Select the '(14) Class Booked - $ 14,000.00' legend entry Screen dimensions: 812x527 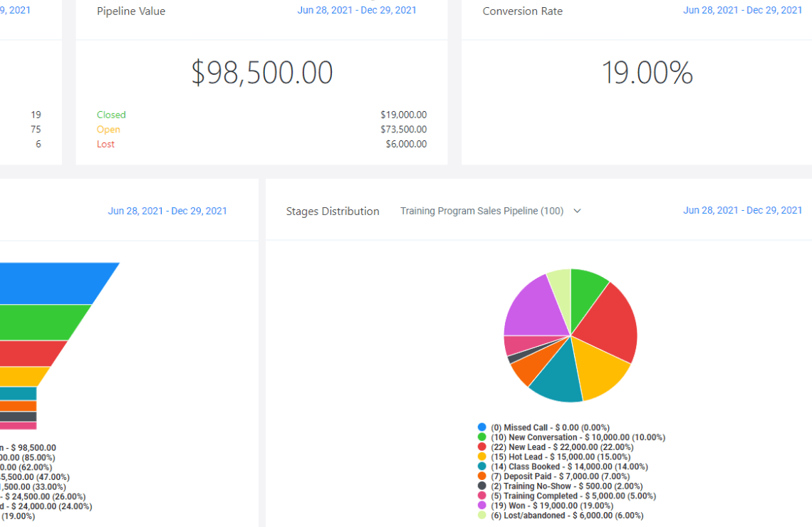pyautogui.click(x=569, y=467)
